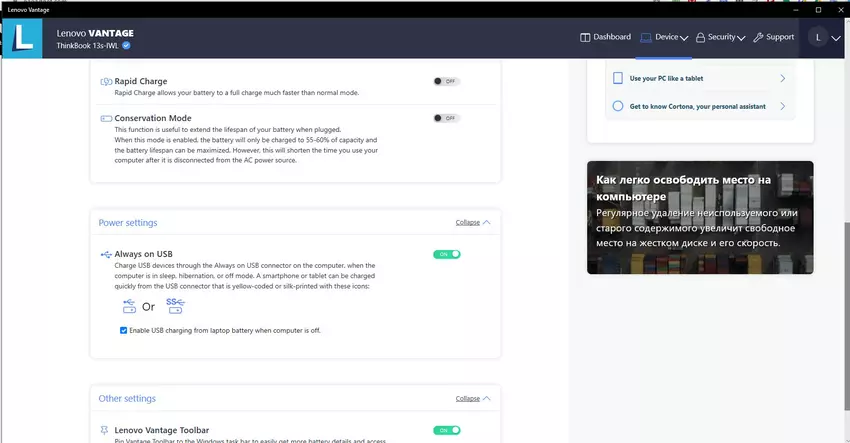Open the Device menu
This screenshot has width=850, height=443.
tap(664, 37)
